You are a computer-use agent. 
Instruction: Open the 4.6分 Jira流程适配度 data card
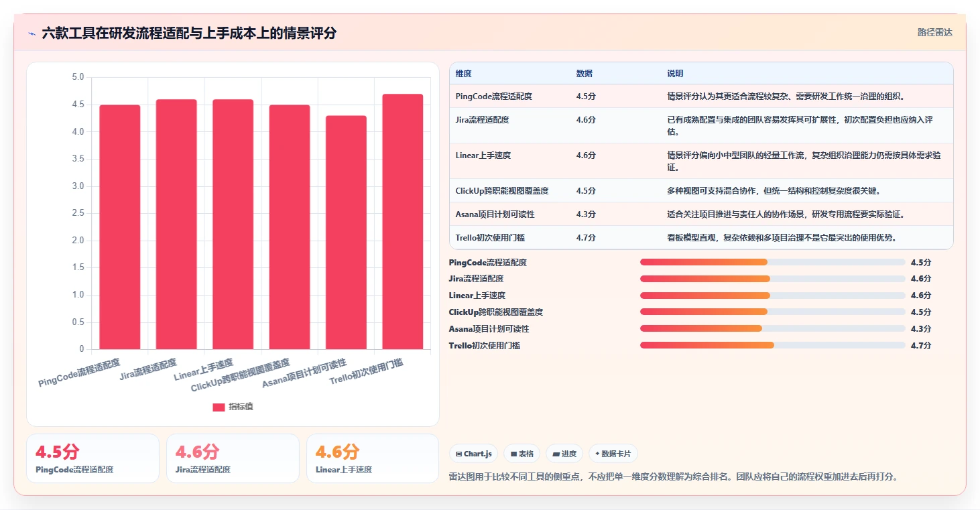233,458
